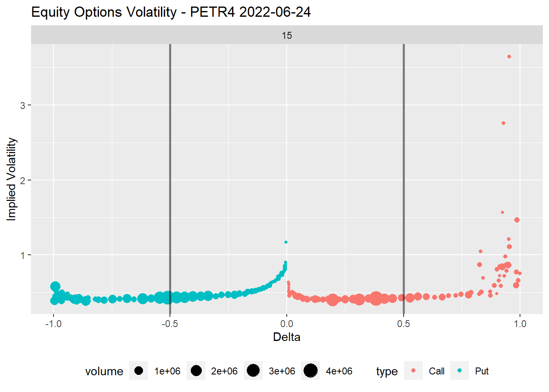Click the 1.0 x-axis tick label
The height and width of the screenshot is (392, 549).
click(520, 324)
